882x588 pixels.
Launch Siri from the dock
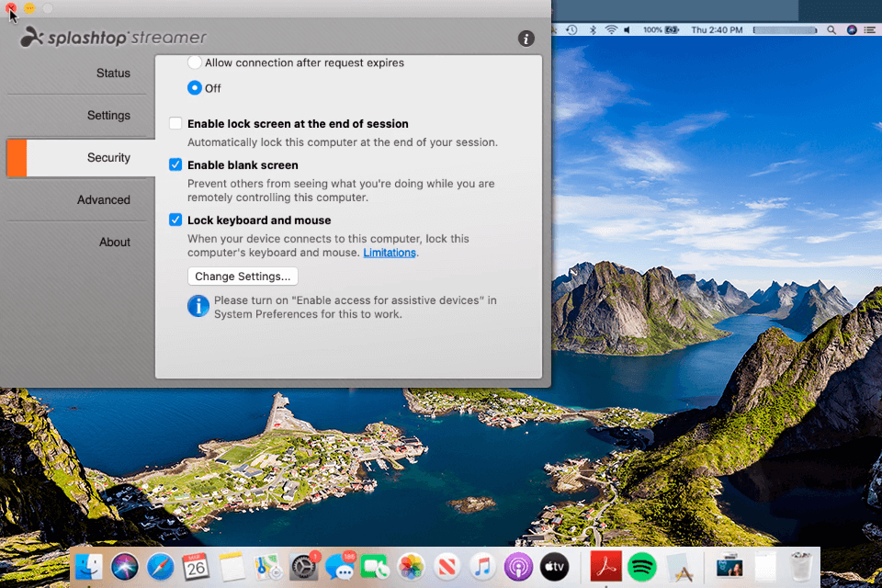pos(124,566)
